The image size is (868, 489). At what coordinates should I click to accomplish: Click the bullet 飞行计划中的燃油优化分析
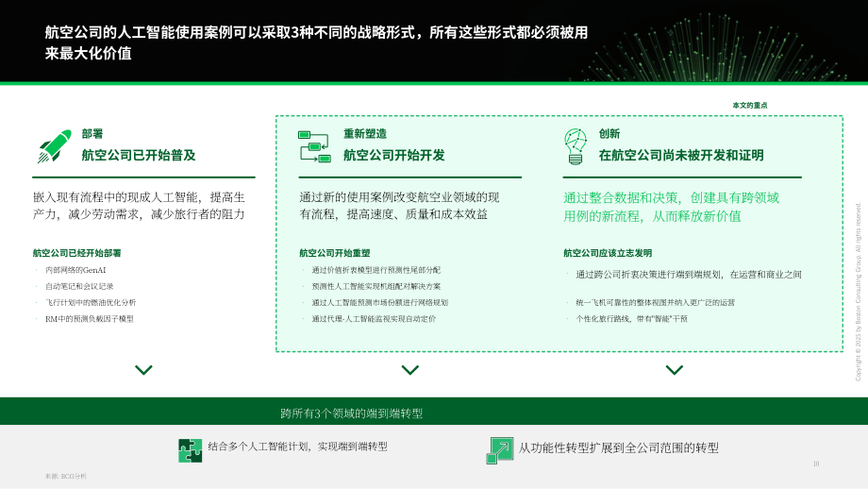pyautogui.click(x=91, y=302)
